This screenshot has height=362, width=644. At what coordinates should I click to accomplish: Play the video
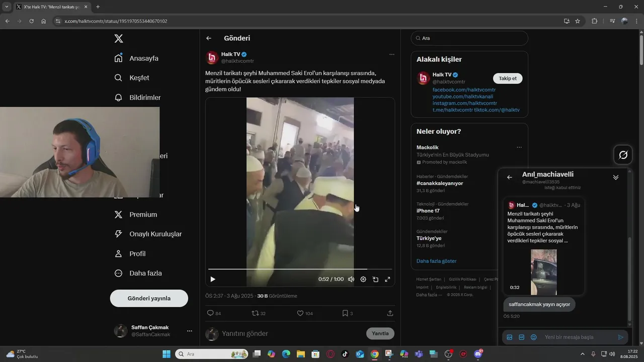(212, 279)
